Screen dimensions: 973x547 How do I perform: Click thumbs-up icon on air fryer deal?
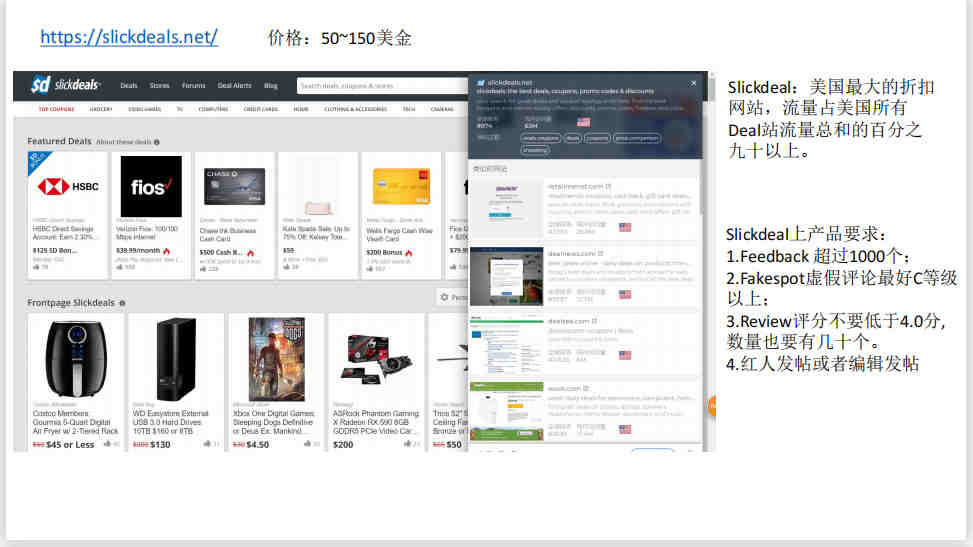coord(107,444)
